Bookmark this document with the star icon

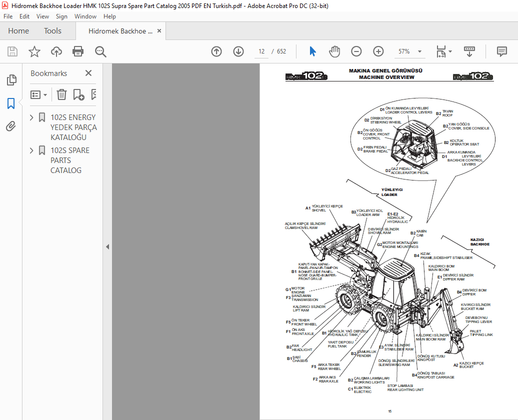(x=34, y=51)
